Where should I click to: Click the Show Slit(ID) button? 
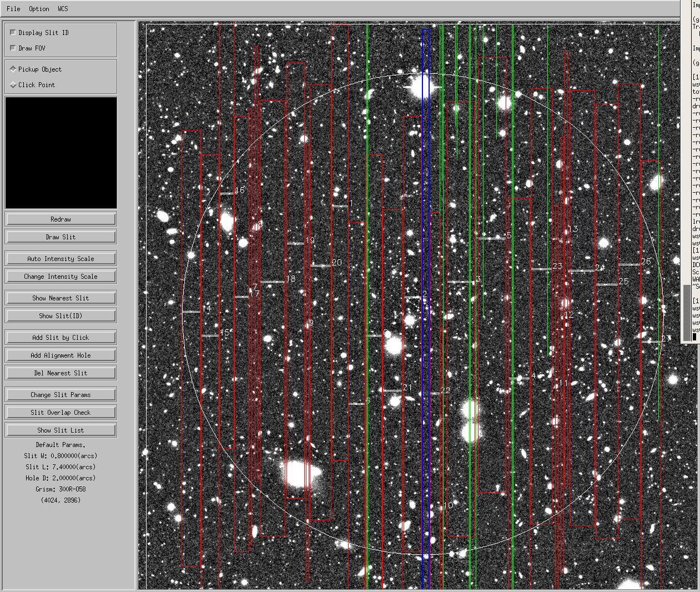click(61, 316)
